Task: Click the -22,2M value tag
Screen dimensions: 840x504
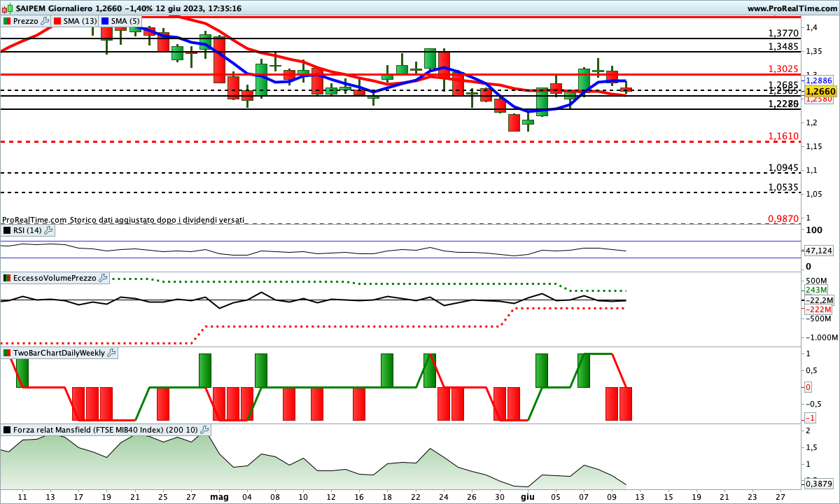Action: [818, 300]
